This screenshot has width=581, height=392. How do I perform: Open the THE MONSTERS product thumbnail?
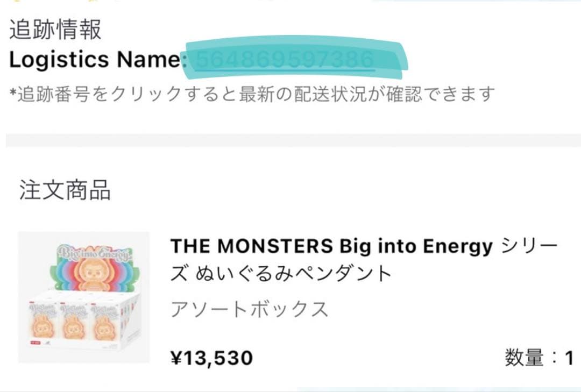(x=84, y=297)
